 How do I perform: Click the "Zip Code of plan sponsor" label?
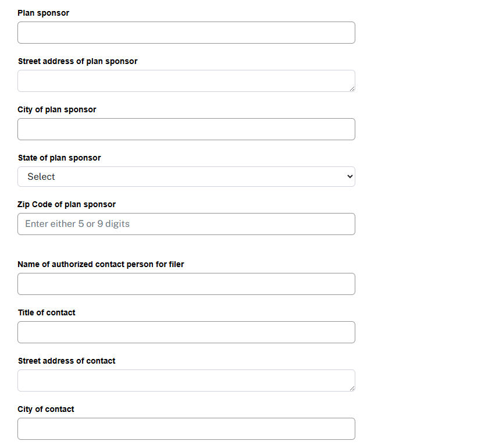67,204
